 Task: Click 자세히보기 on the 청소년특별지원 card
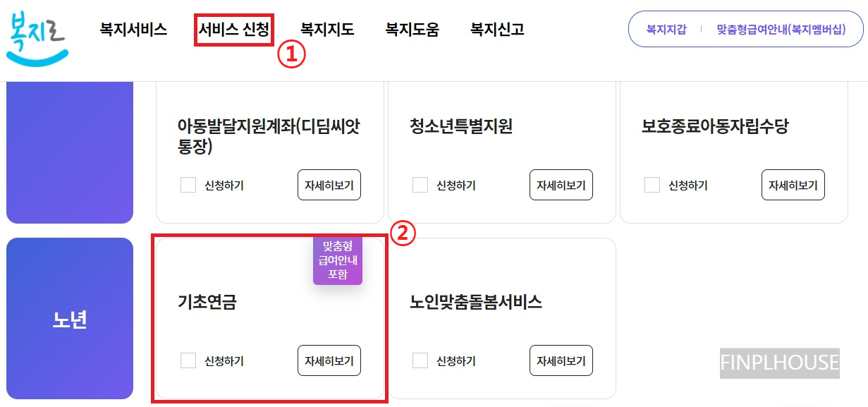(561, 185)
